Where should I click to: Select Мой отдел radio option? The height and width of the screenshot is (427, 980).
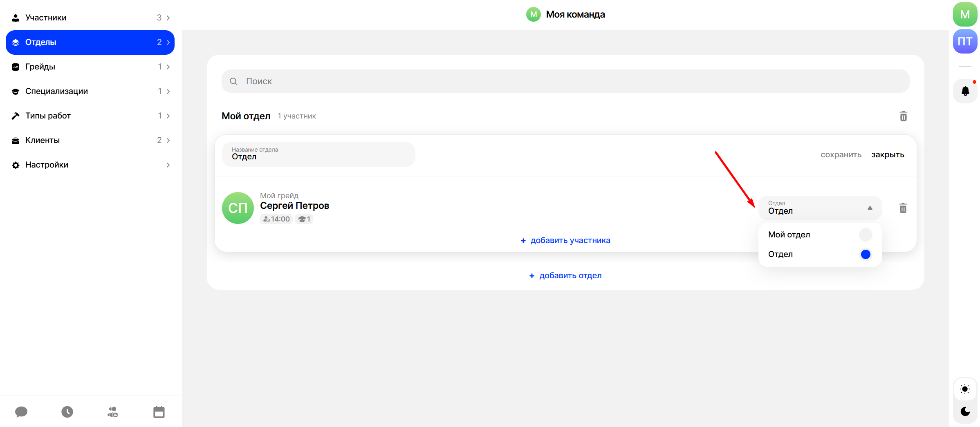click(865, 235)
